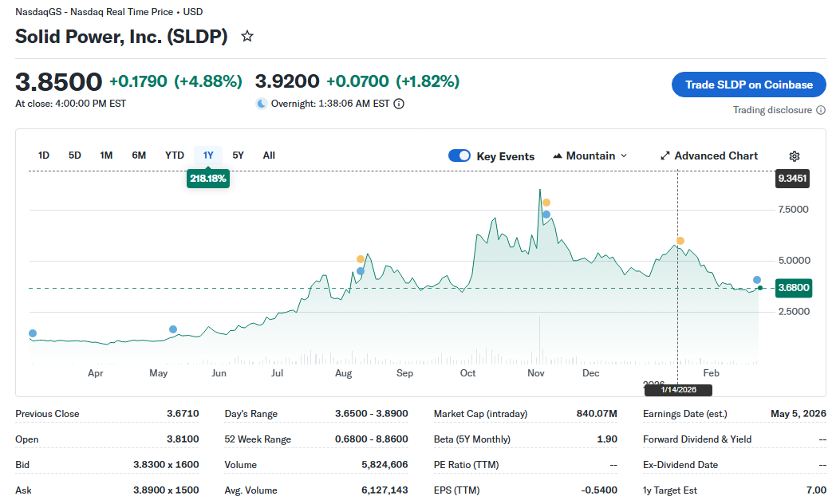Click the blue event marker in November
Viewport: 840px width, 504px height.
546,215
